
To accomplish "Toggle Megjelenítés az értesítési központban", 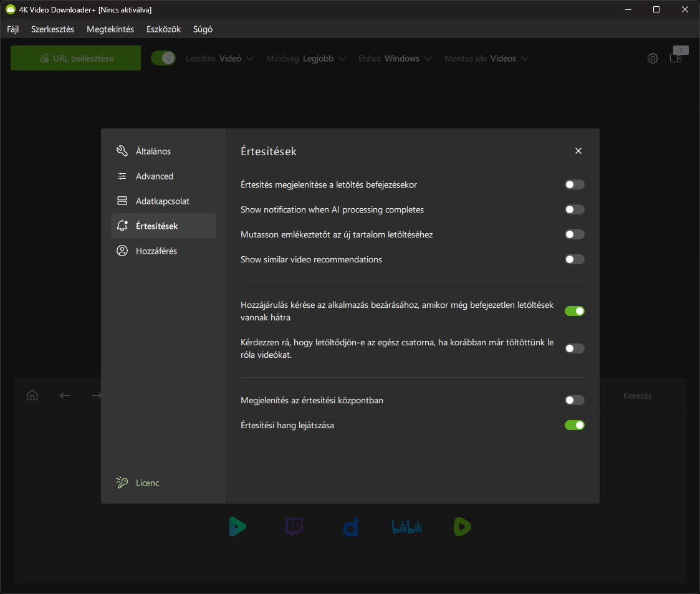I will pos(574,400).
